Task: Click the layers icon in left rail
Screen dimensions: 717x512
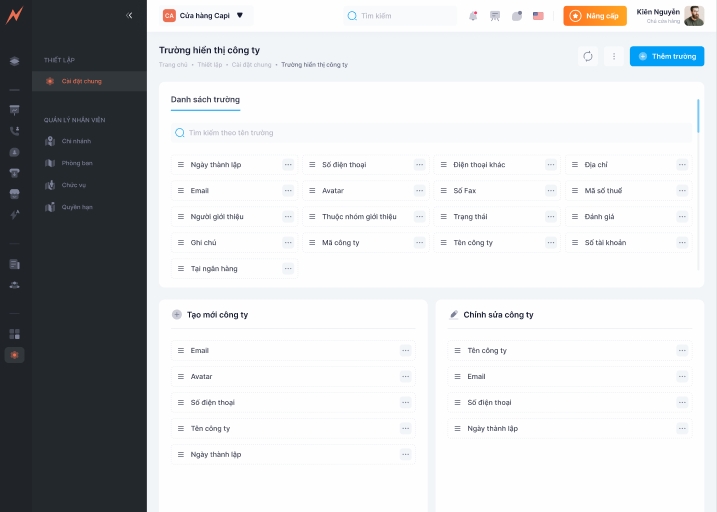Action: 14,61
